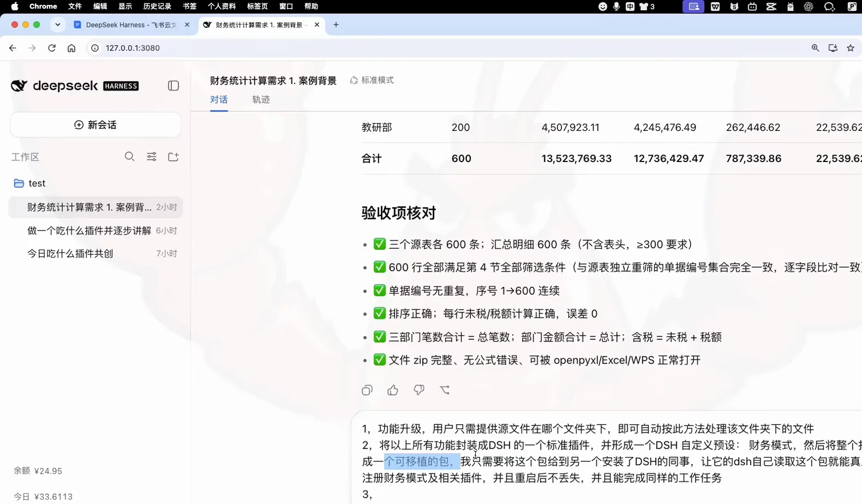Screen dimensions: 862x504
Task: Click the value 4,507,923.11
Action: point(571,128)
